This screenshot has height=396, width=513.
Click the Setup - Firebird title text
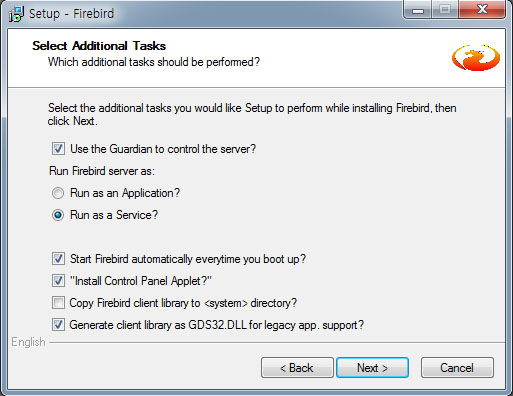71,14
